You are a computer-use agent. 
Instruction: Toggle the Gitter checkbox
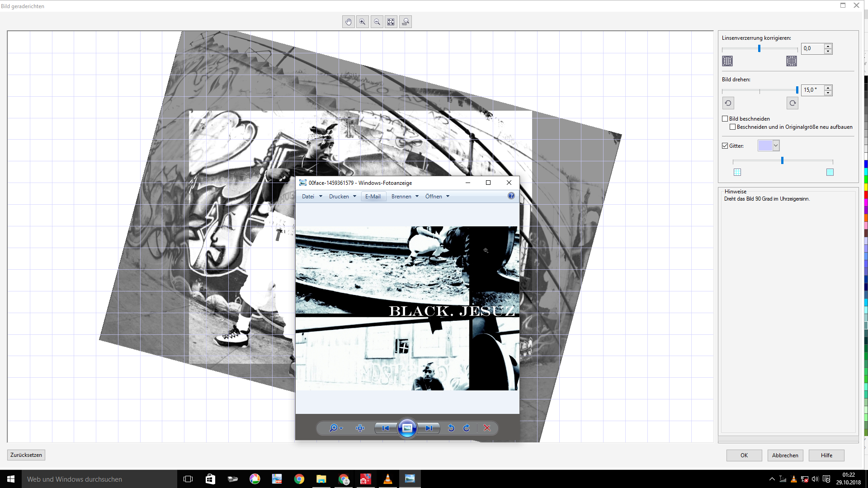point(725,146)
